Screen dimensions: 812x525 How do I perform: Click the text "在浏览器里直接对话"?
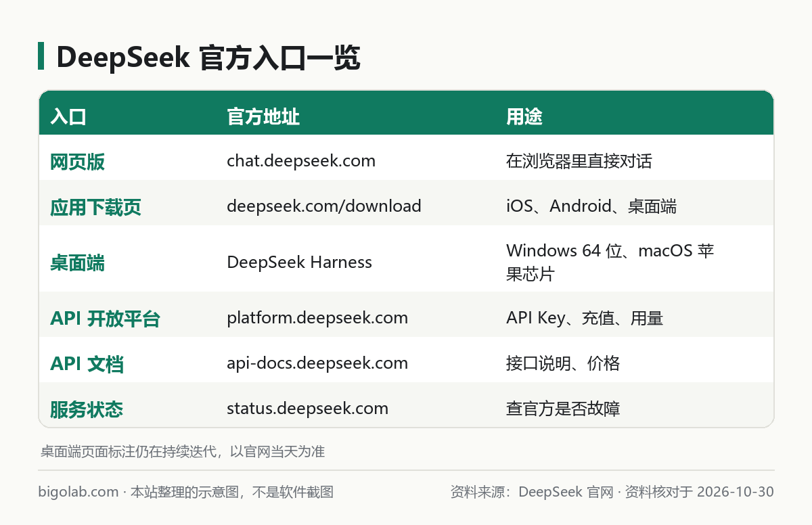(579, 161)
